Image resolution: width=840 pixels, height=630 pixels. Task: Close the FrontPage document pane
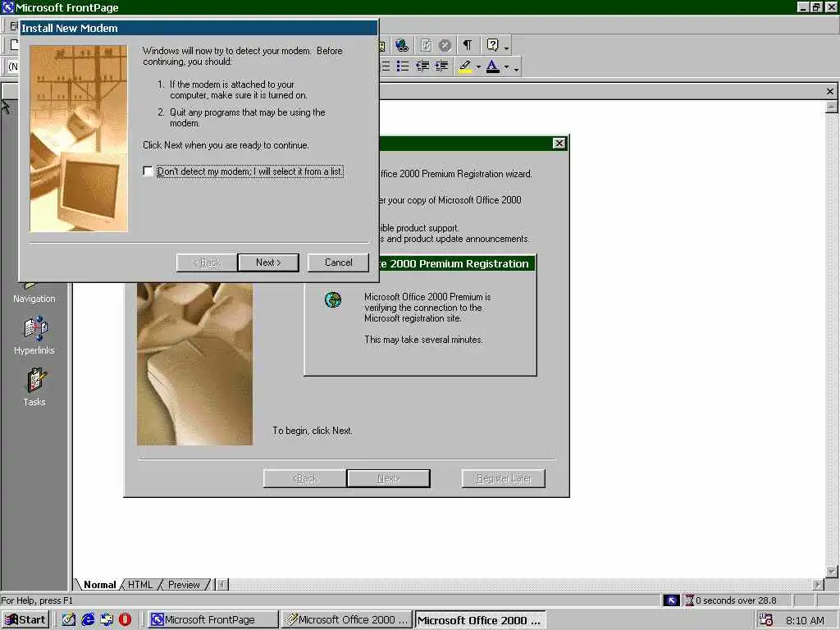(x=830, y=92)
